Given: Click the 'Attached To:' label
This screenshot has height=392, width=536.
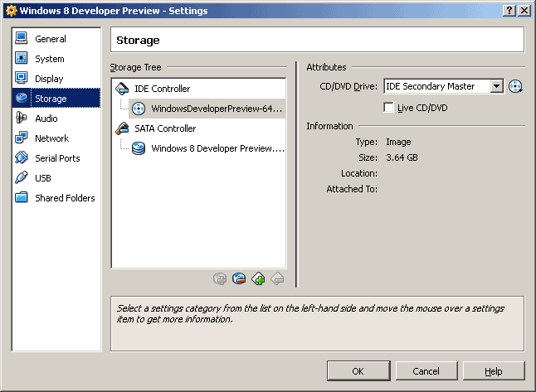Looking at the screenshot, I should pyautogui.click(x=352, y=189).
